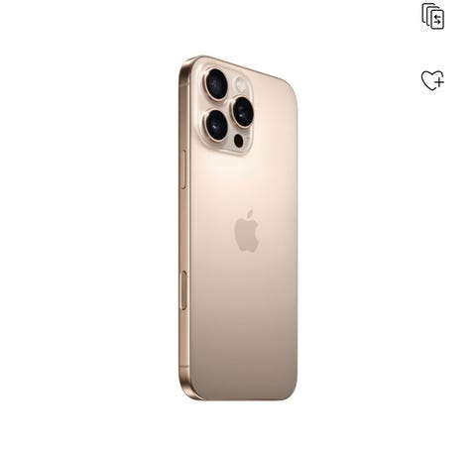The image size is (476, 451).
Task: Click the phone's bottom back panel
Action: coord(244,364)
